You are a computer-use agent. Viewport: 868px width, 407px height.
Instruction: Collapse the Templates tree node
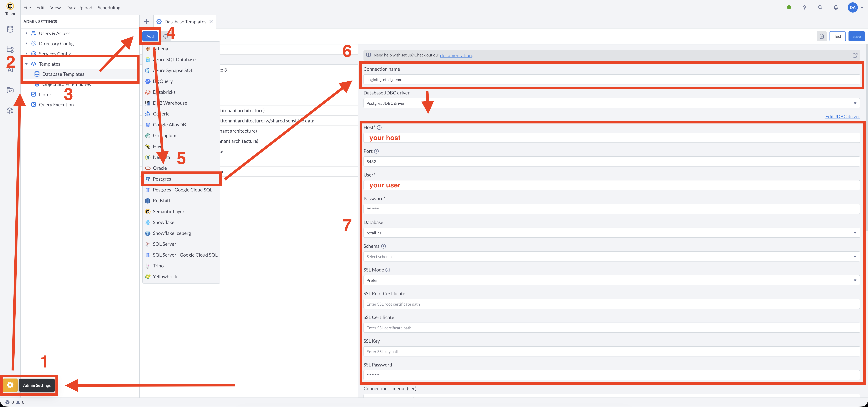26,64
